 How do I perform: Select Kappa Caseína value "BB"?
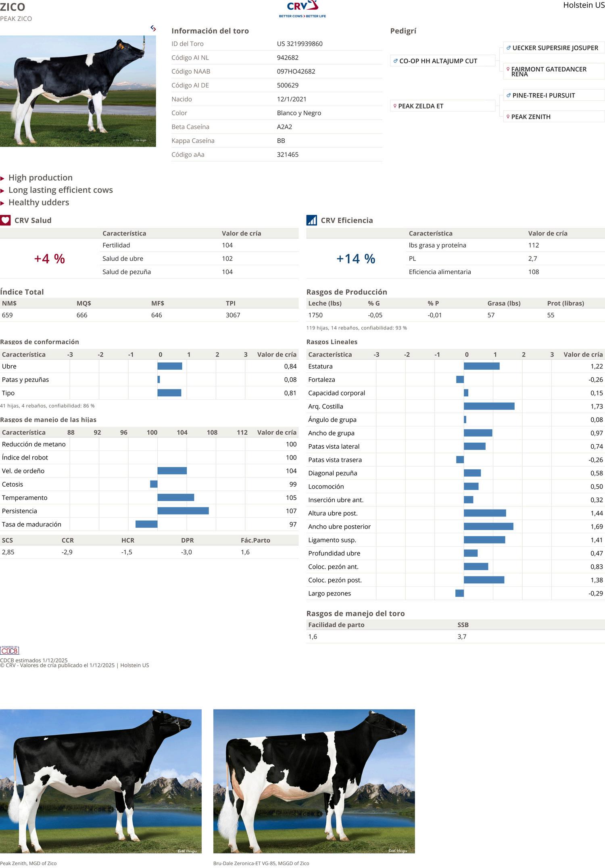(x=281, y=141)
